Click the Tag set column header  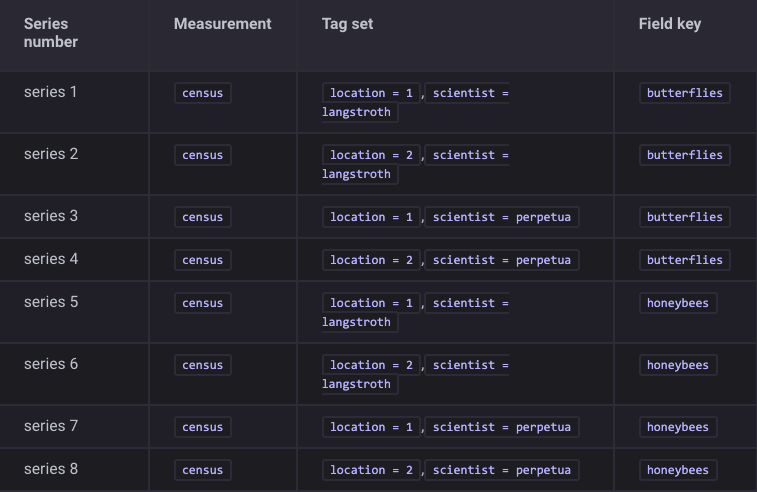347,24
